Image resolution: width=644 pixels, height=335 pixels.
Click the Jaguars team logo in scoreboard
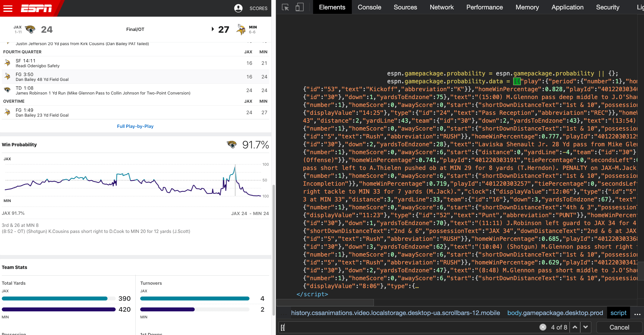pyautogui.click(x=31, y=29)
